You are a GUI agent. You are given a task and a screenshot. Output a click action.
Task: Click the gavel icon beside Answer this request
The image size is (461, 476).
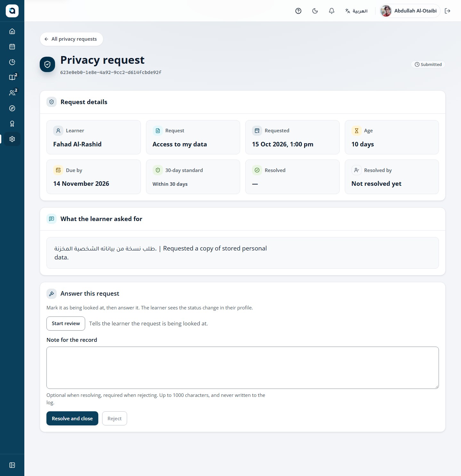(x=52, y=293)
